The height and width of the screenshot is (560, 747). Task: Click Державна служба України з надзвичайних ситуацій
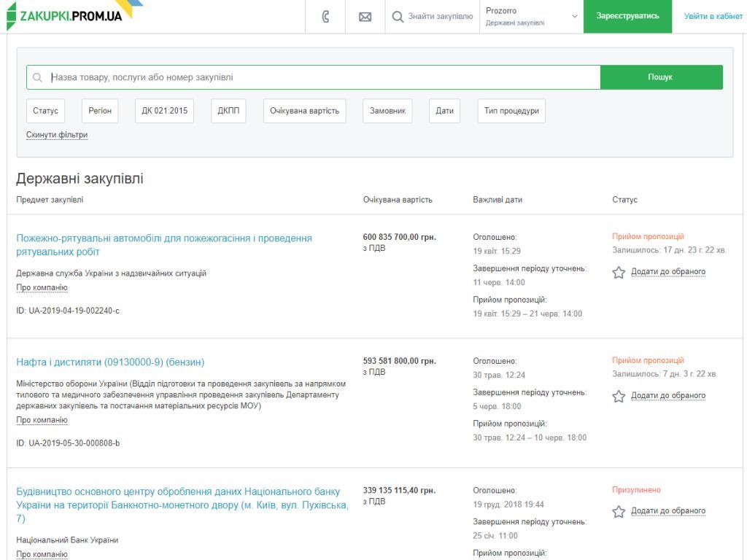click(x=111, y=273)
